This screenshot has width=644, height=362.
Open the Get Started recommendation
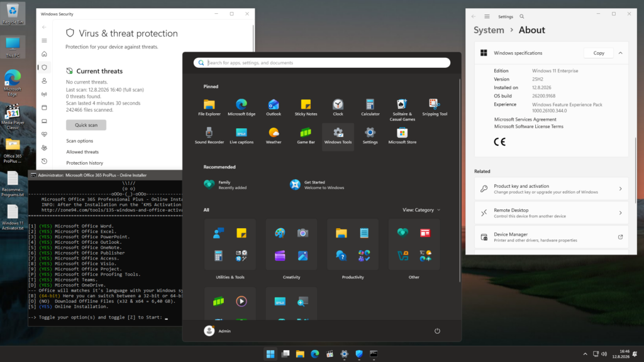[x=317, y=185]
